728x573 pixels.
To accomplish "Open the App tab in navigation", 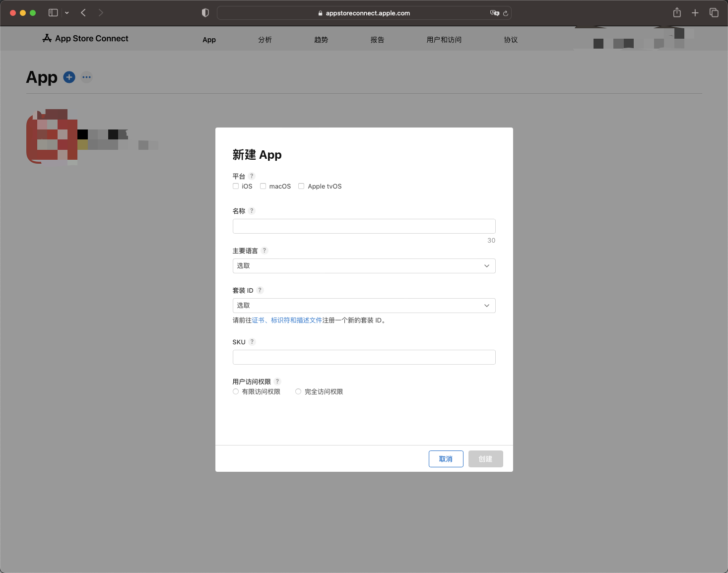I will (x=209, y=40).
